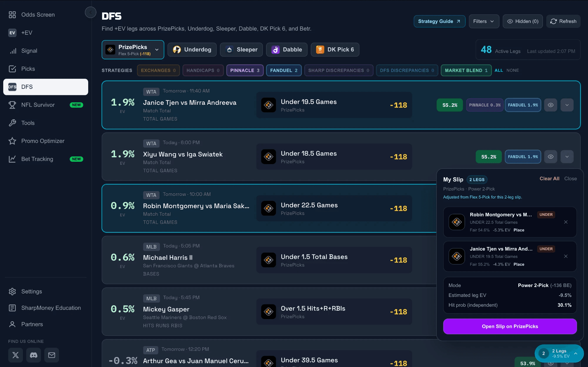
Task: Click 55.2% probability on Janice Tjen leg
Action: [450, 105]
